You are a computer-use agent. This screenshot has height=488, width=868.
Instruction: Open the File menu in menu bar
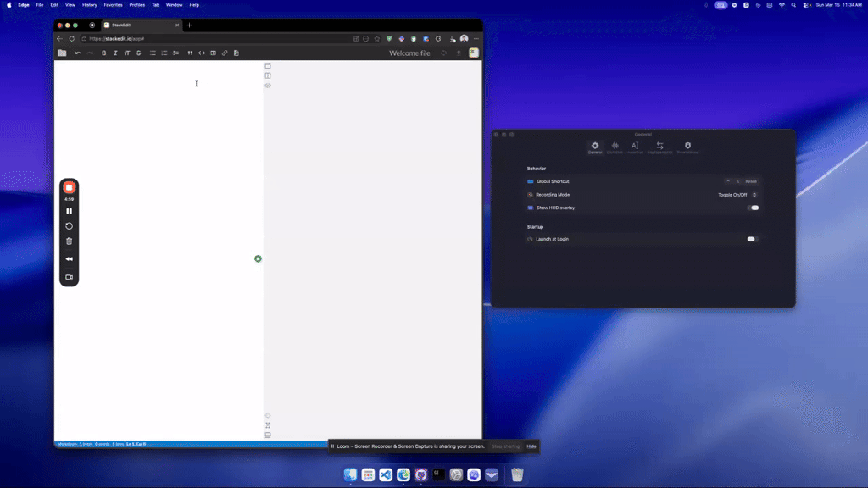coord(40,5)
